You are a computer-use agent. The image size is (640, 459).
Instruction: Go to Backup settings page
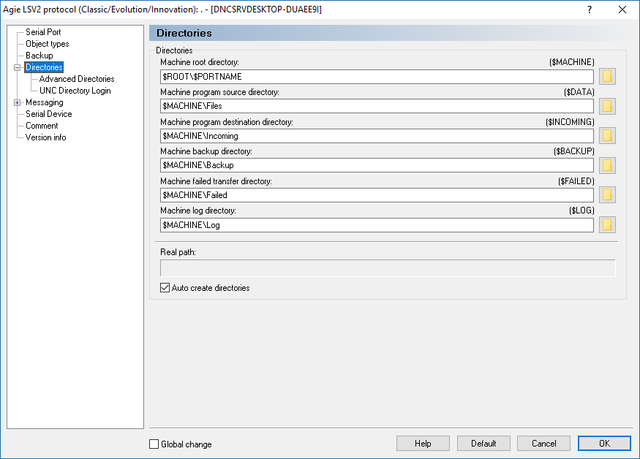39,55
